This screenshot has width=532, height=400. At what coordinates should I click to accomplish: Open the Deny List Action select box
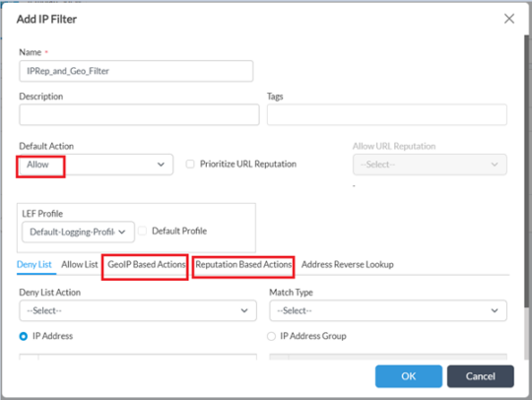[138, 310]
